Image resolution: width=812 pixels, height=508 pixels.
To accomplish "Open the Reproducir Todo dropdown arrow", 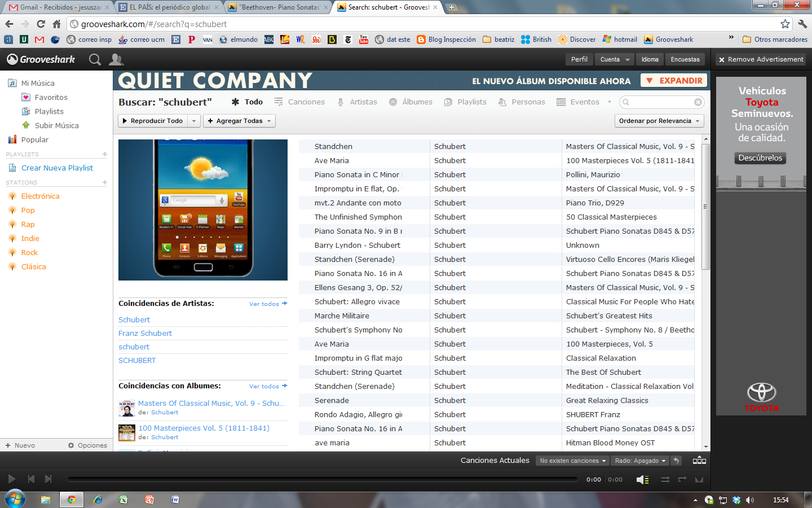I will pyautogui.click(x=194, y=120).
